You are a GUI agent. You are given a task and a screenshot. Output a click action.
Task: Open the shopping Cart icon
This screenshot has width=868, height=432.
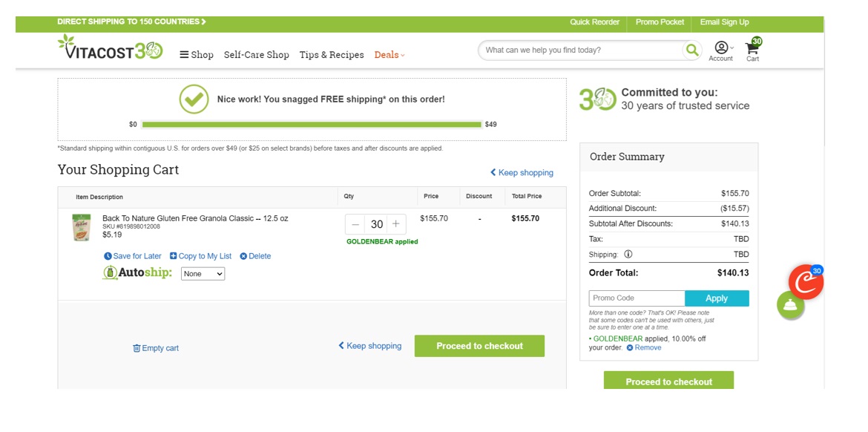(x=753, y=50)
